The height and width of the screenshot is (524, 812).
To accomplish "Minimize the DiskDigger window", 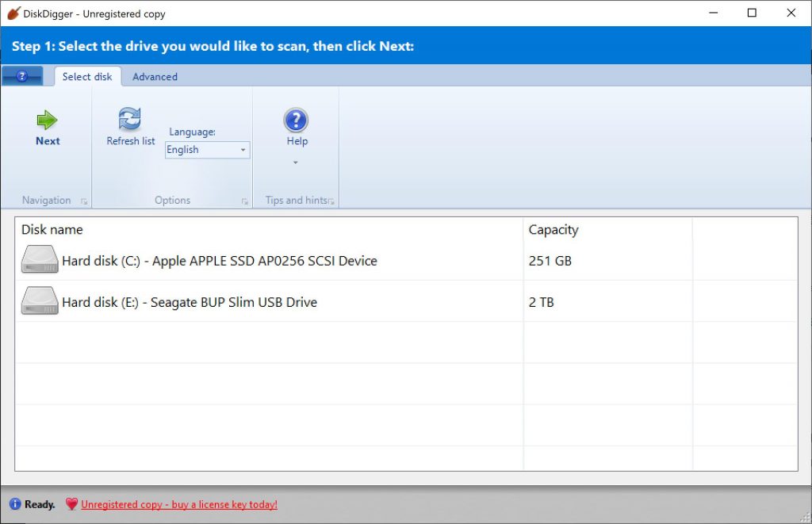I will 713,13.
